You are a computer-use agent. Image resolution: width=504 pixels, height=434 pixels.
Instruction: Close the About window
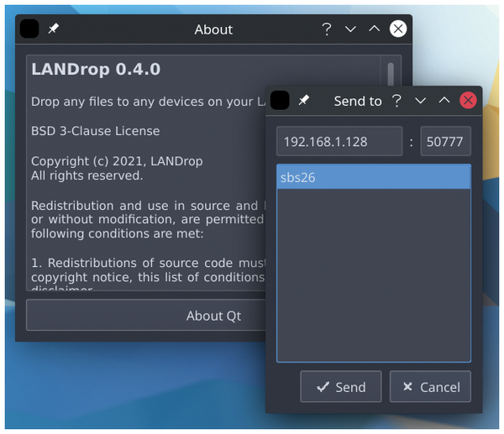tap(398, 29)
